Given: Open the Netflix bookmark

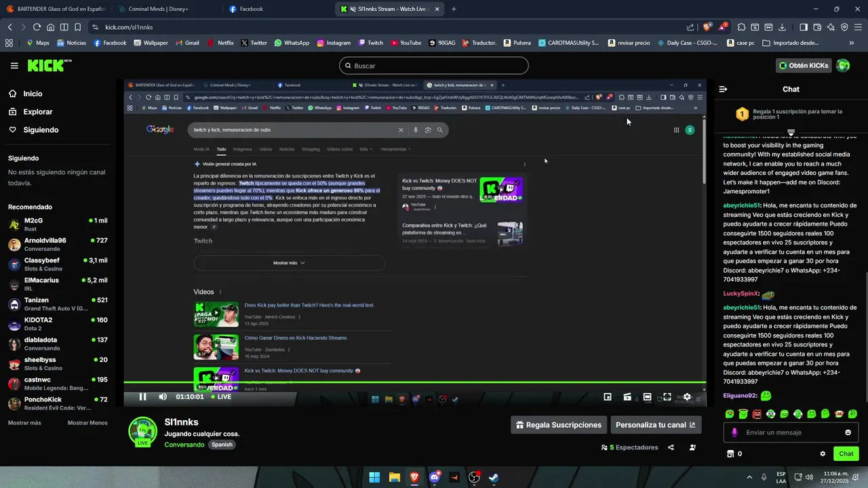Looking at the screenshot, I should (220, 43).
